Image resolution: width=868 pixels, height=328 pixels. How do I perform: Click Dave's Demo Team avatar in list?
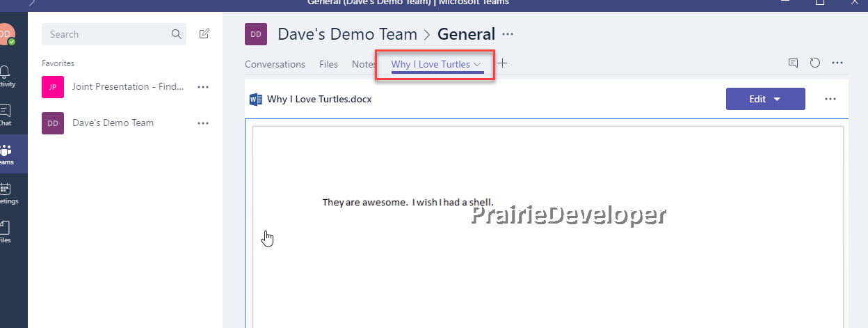point(53,123)
